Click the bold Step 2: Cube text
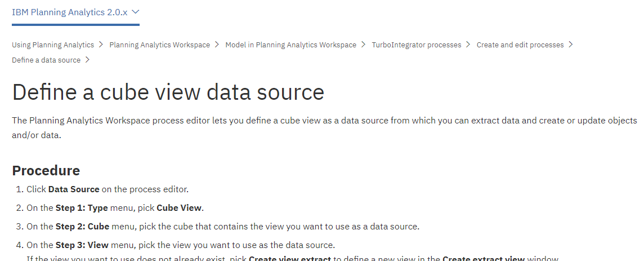This screenshot has width=644, height=261. point(83,227)
